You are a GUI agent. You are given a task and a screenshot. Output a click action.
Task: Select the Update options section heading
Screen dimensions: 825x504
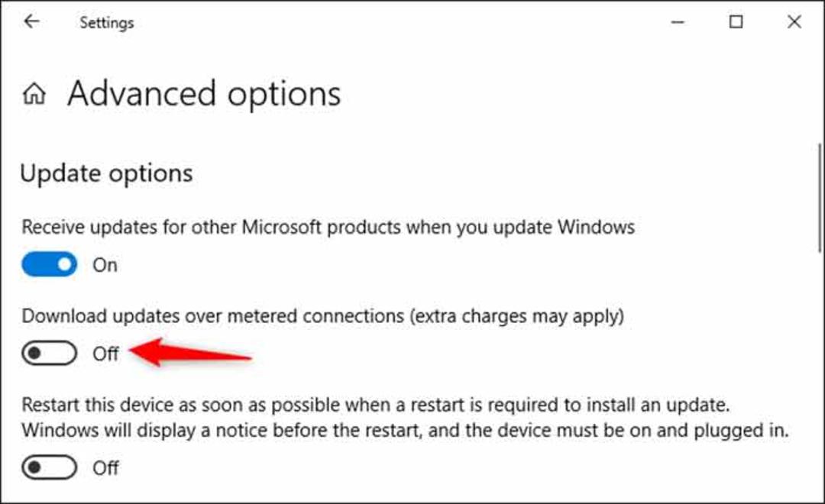coord(106,173)
